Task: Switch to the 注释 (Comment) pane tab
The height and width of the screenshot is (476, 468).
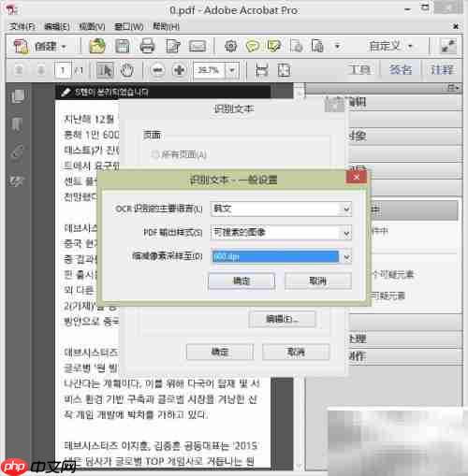Action: click(x=442, y=69)
